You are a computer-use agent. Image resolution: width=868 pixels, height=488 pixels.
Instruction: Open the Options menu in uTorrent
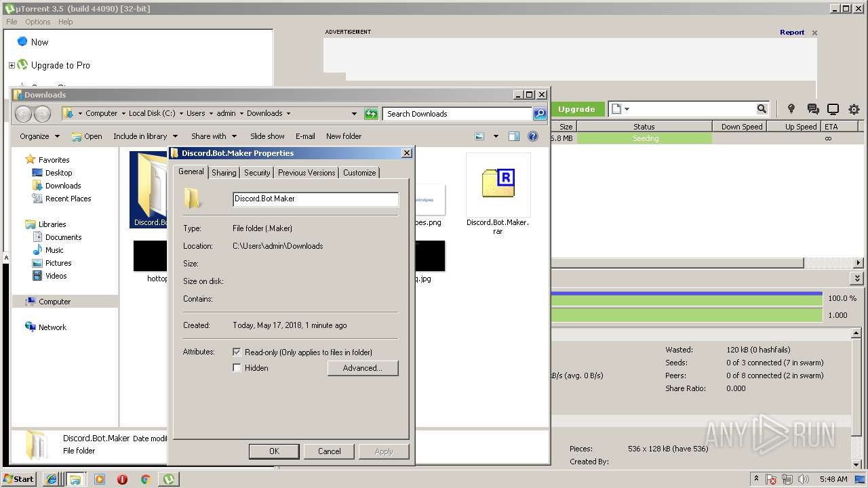tap(38, 22)
